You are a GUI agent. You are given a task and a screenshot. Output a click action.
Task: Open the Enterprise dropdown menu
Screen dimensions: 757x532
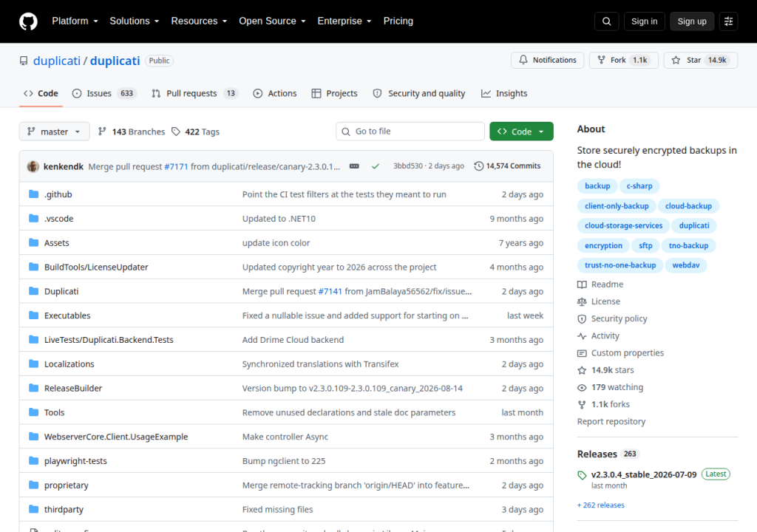pos(344,21)
